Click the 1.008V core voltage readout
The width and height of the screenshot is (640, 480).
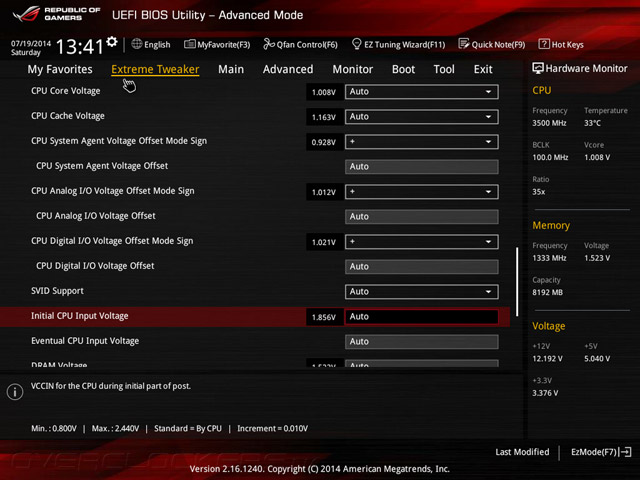pyautogui.click(x=324, y=92)
